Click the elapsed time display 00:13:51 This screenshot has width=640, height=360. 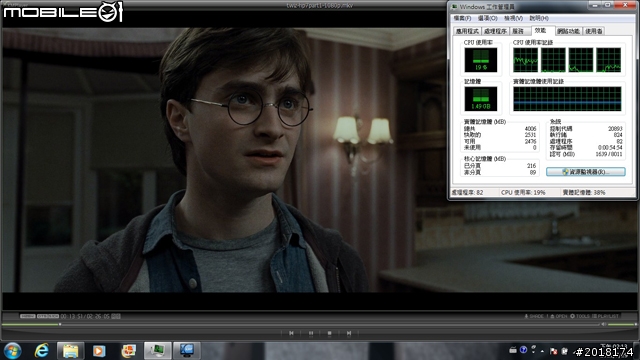72,316
